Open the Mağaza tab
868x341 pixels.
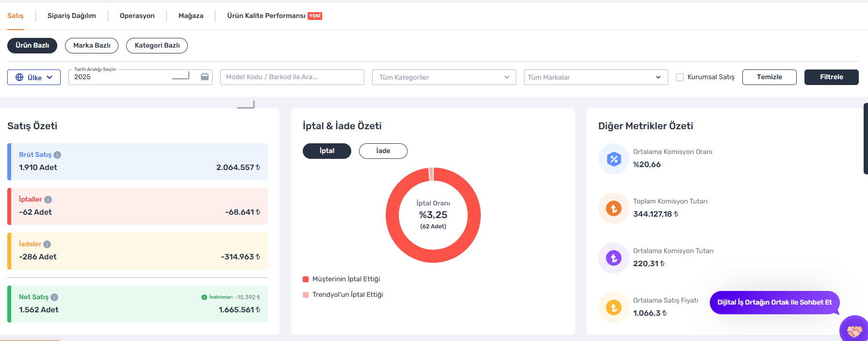(x=191, y=16)
